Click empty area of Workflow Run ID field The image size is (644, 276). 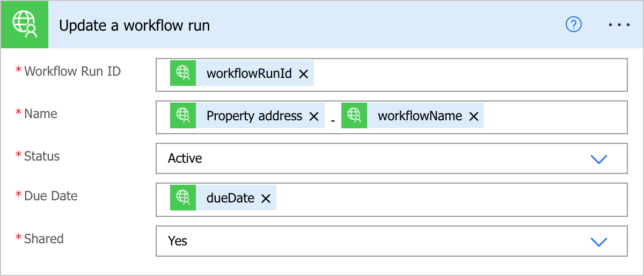pyautogui.click(x=470, y=74)
